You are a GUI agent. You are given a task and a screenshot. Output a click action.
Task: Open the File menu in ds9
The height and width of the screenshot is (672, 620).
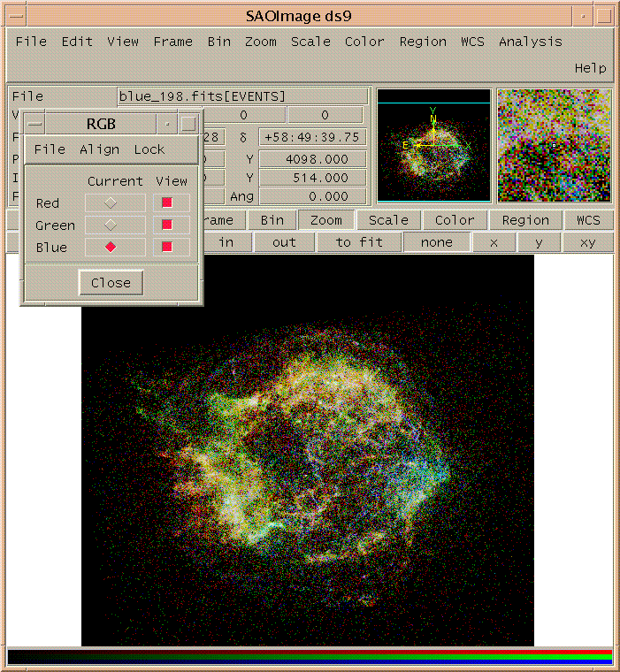(31, 42)
